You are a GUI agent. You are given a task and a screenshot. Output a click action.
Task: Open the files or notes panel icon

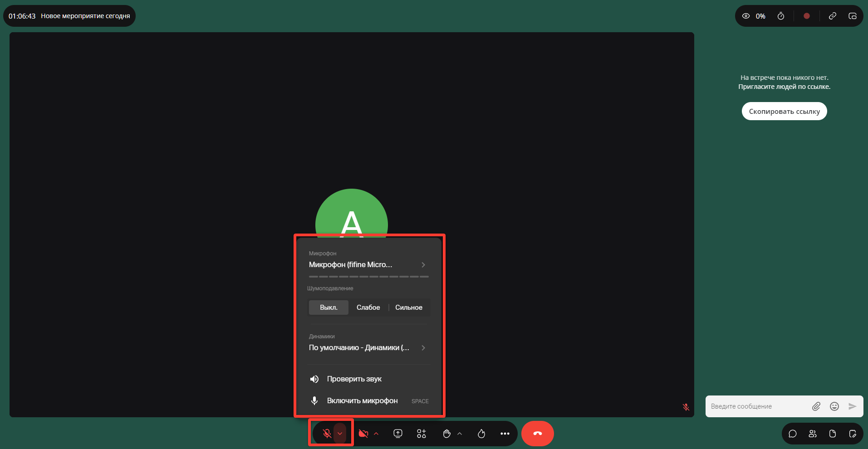pyautogui.click(x=833, y=434)
